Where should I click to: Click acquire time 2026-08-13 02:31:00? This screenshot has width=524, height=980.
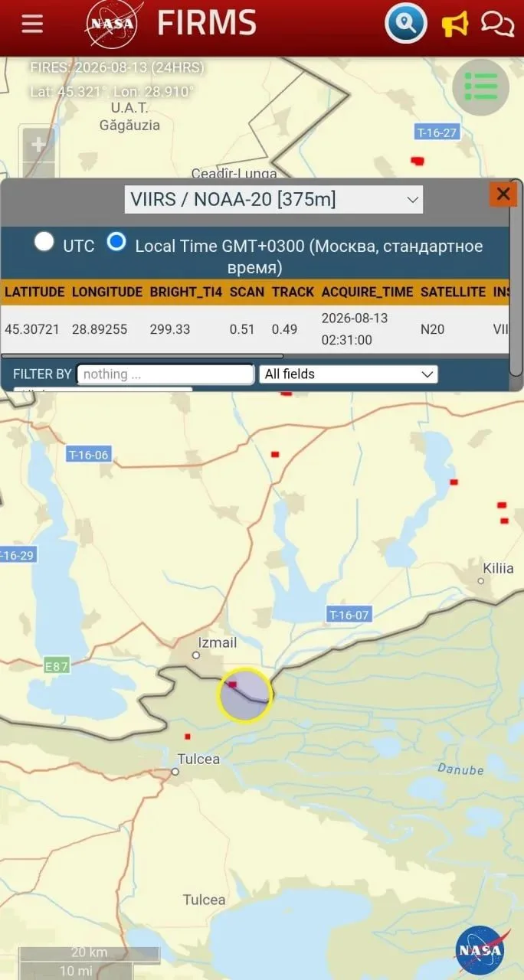355,329
